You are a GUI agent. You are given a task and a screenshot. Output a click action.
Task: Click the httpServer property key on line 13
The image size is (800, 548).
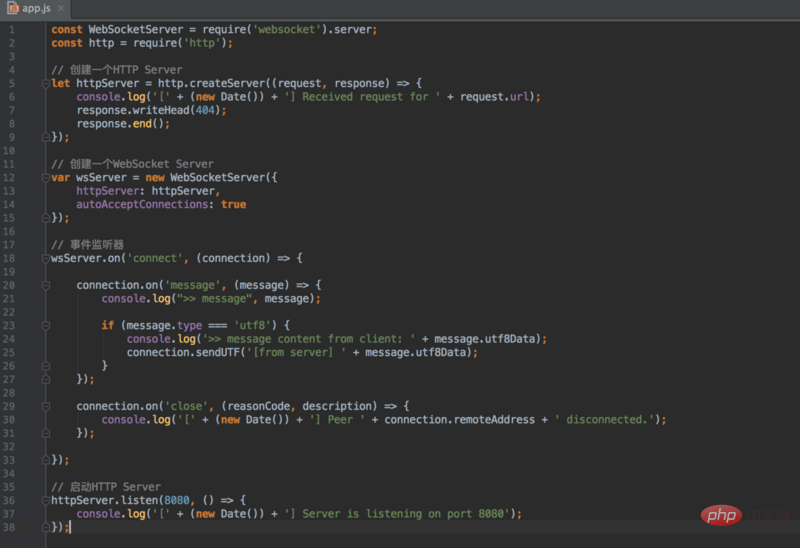[108, 191]
